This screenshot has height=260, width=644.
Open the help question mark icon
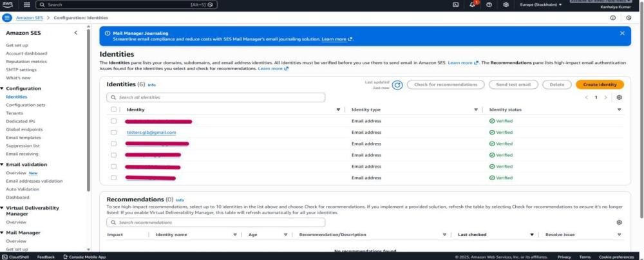[490, 5]
